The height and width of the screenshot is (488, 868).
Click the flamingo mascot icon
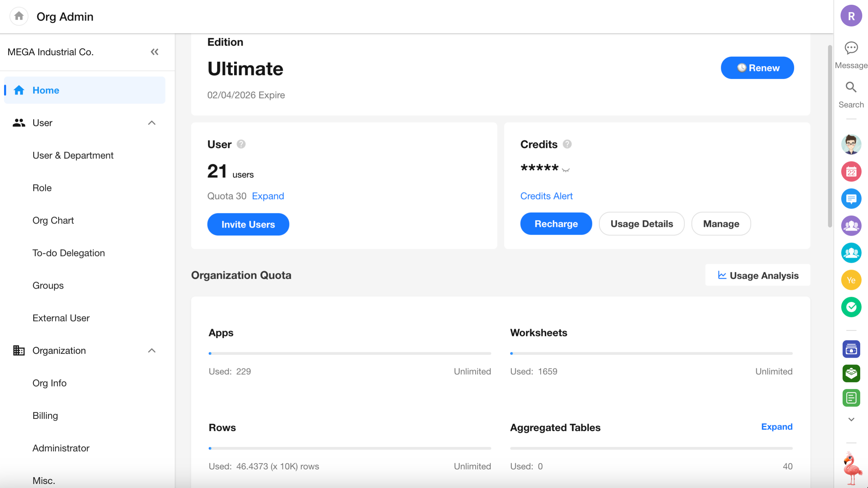click(x=852, y=468)
